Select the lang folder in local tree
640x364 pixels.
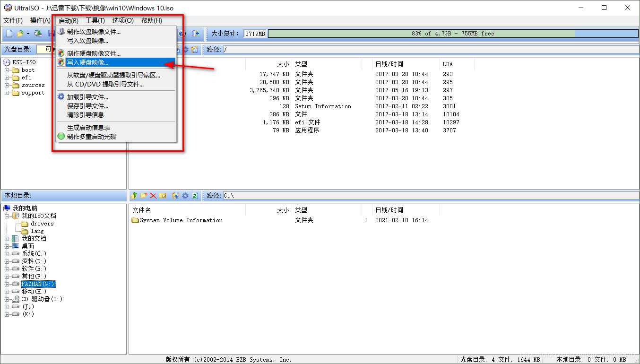(37, 231)
